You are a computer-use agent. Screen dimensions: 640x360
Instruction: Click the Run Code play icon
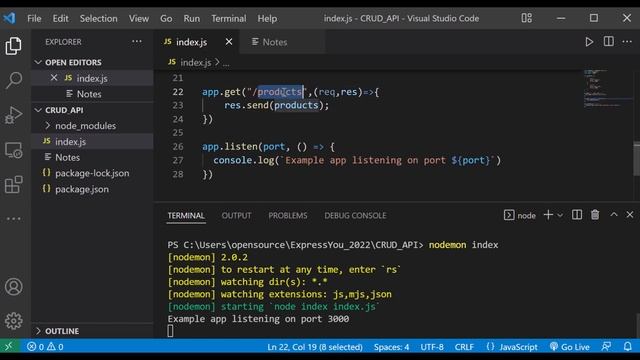589,42
